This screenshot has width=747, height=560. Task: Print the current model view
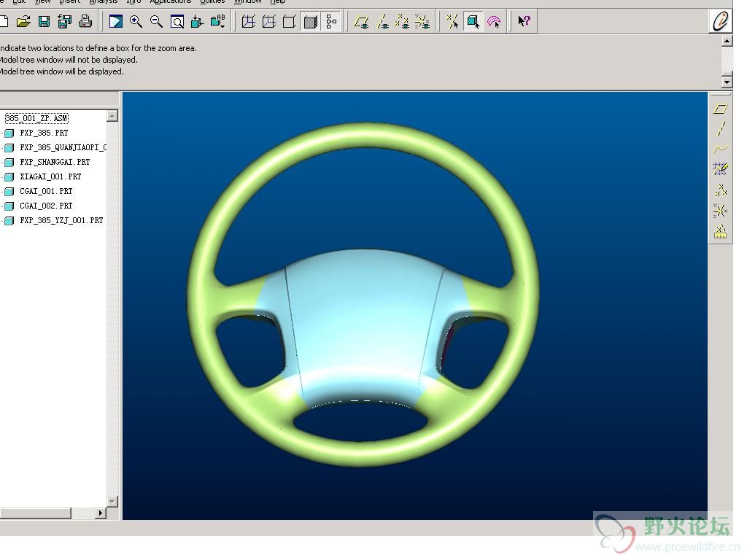85,21
